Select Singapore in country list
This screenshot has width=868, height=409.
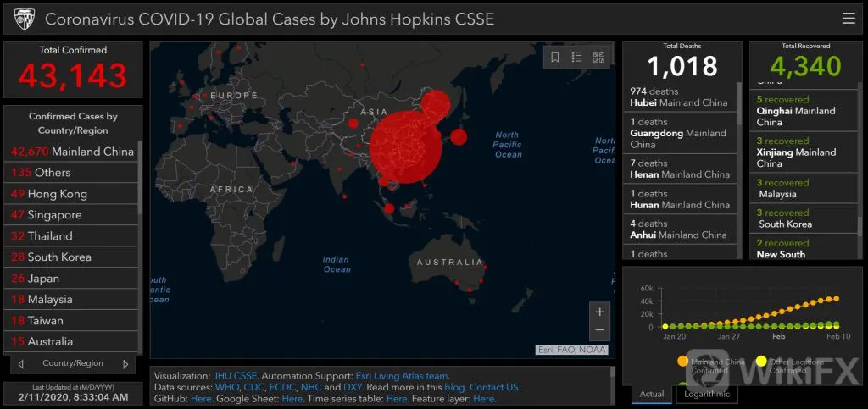(71, 215)
